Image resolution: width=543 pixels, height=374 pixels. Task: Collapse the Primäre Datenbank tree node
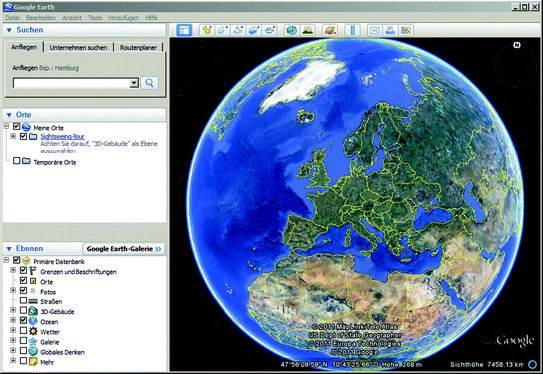6,260
